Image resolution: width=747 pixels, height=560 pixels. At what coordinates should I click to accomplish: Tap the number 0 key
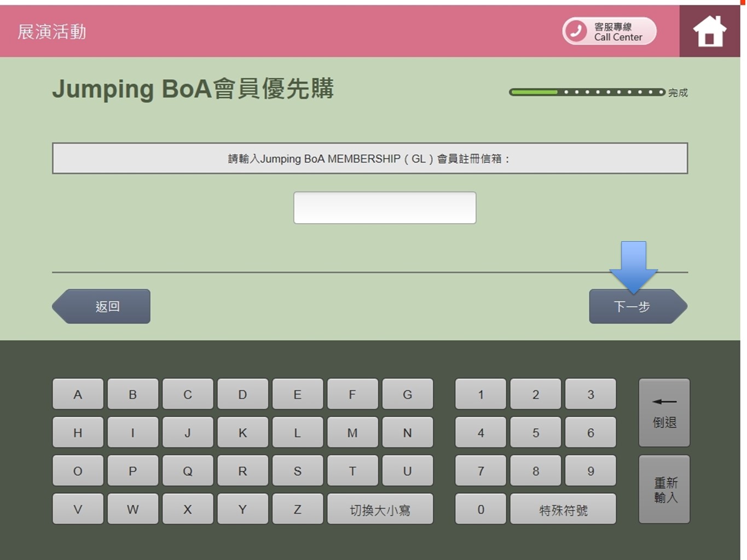click(x=480, y=509)
